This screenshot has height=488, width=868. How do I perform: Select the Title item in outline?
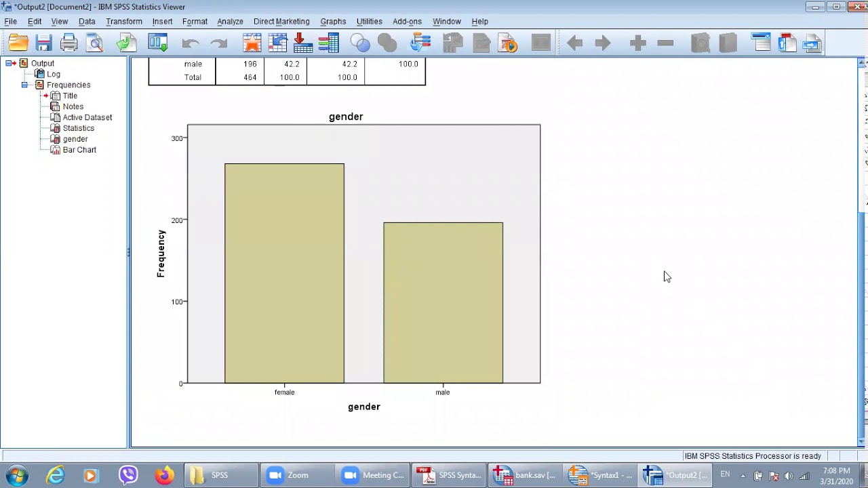point(70,96)
